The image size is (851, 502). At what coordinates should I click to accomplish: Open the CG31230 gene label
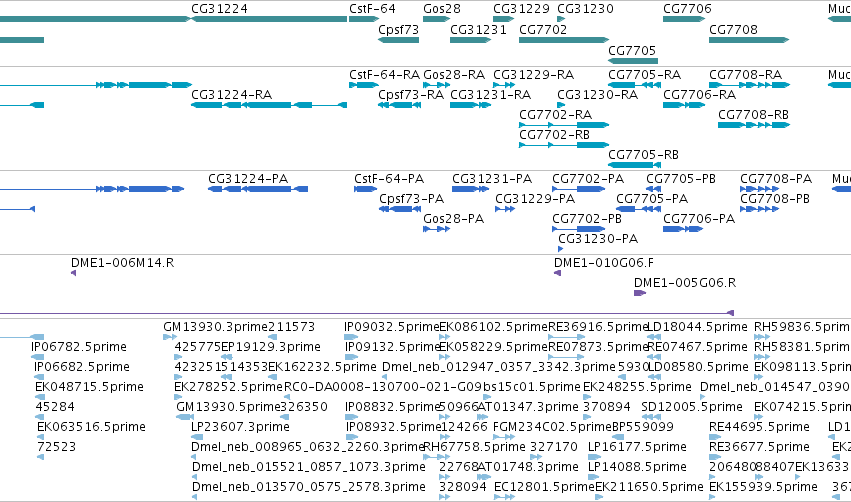(x=586, y=9)
